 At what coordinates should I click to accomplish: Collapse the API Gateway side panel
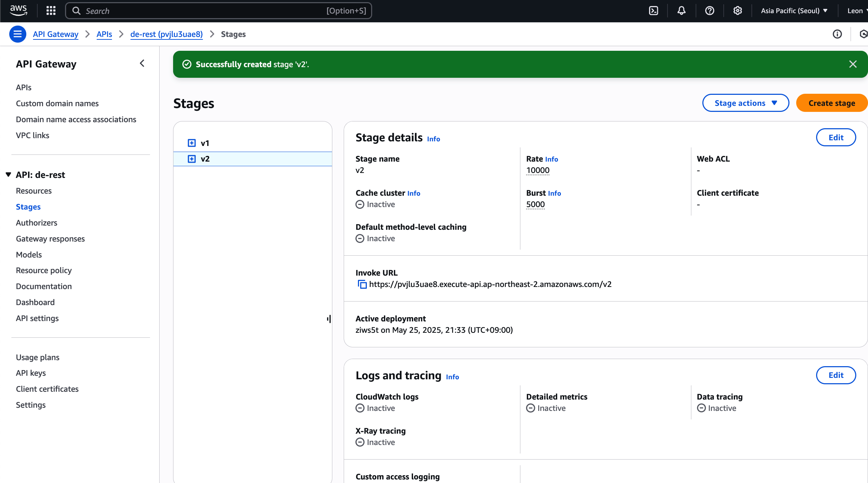[142, 64]
